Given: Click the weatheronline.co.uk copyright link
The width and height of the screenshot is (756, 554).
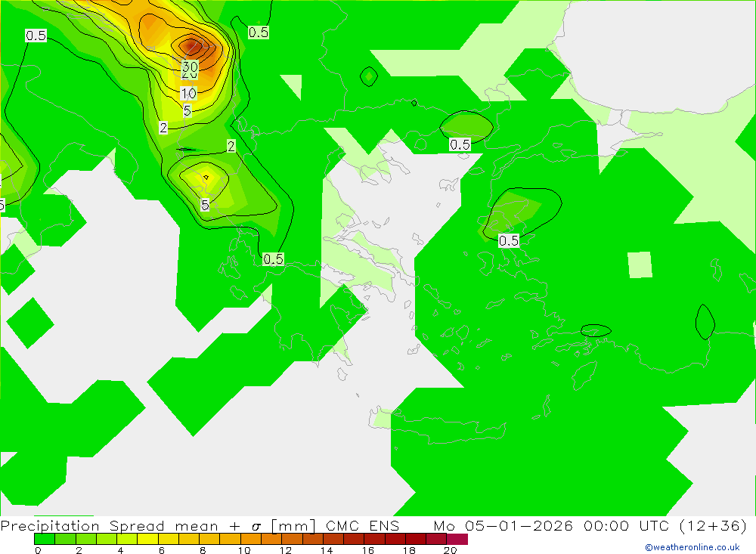Looking at the screenshot, I should (692, 547).
